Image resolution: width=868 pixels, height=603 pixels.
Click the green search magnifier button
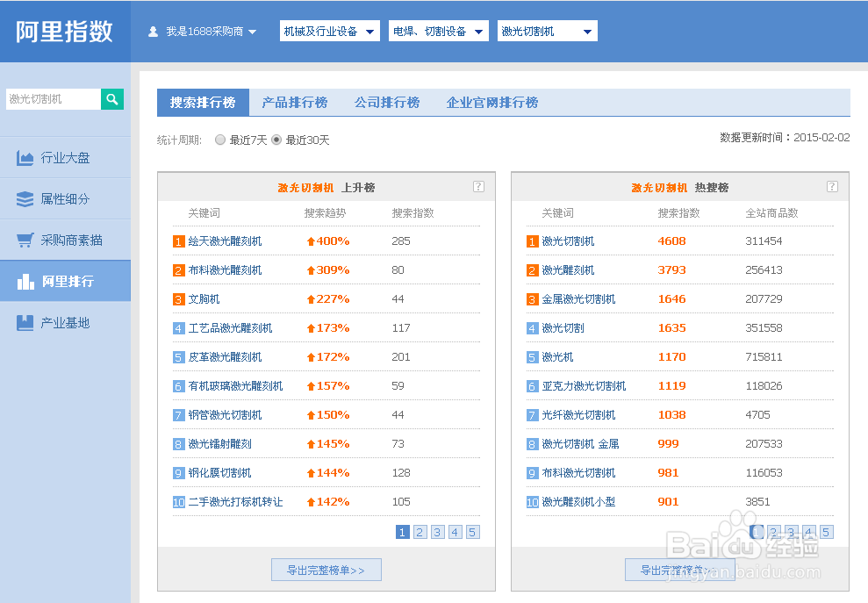112,99
